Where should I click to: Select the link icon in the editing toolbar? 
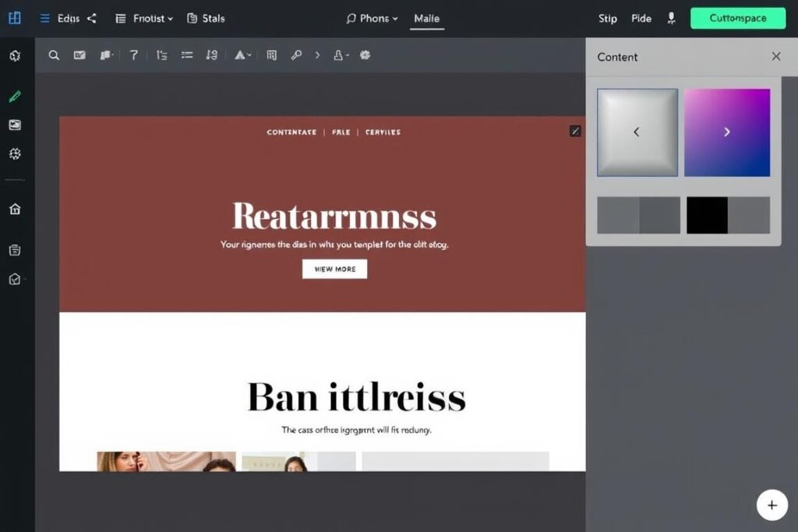[296, 55]
